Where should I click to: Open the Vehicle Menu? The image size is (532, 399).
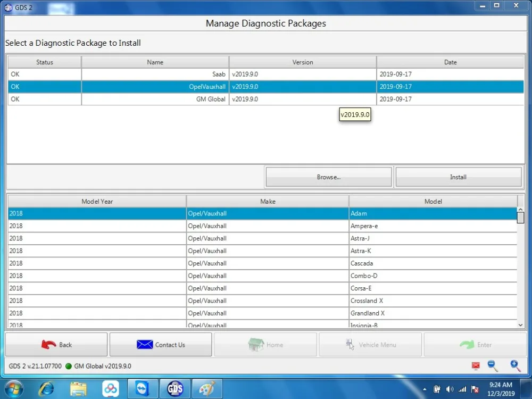[370, 344]
